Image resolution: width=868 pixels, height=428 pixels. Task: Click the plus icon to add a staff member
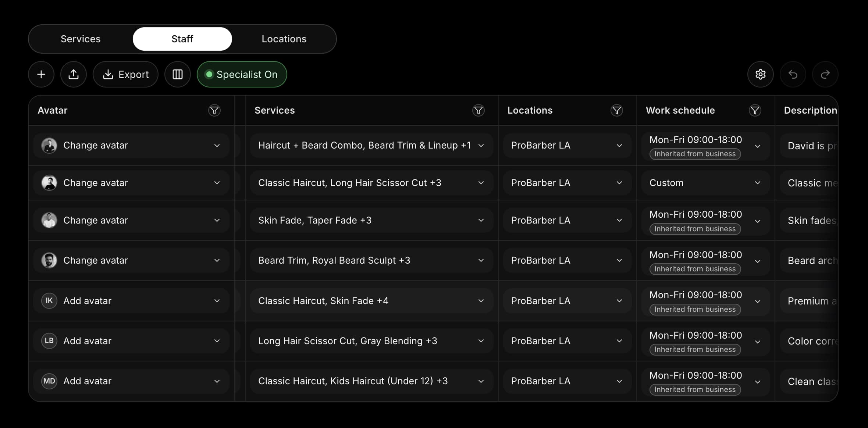(x=41, y=74)
